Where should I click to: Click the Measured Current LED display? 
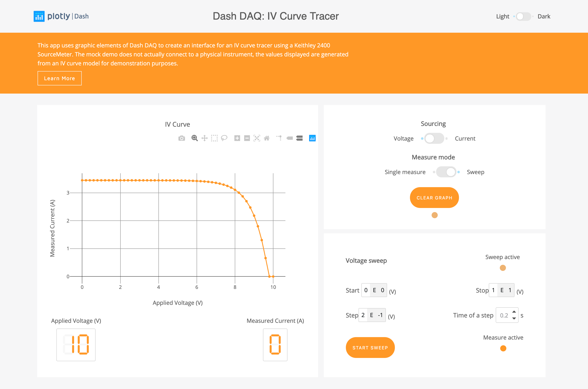[275, 345]
